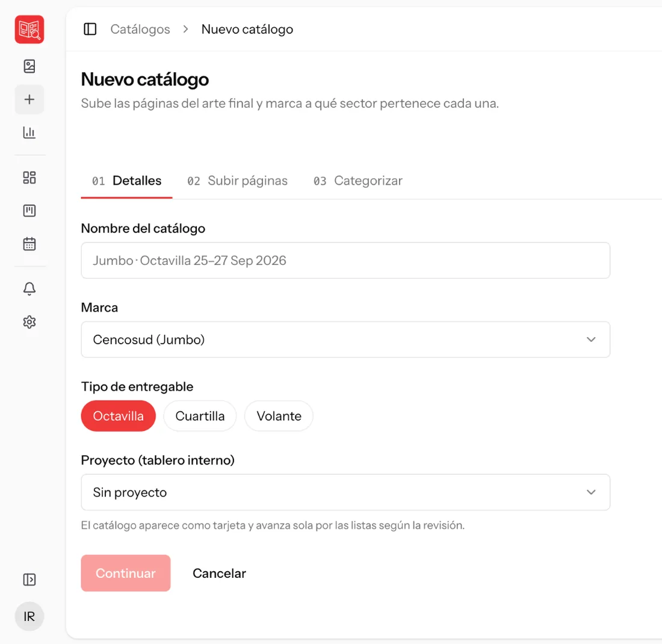Open the bar chart reports icon

[29, 132]
